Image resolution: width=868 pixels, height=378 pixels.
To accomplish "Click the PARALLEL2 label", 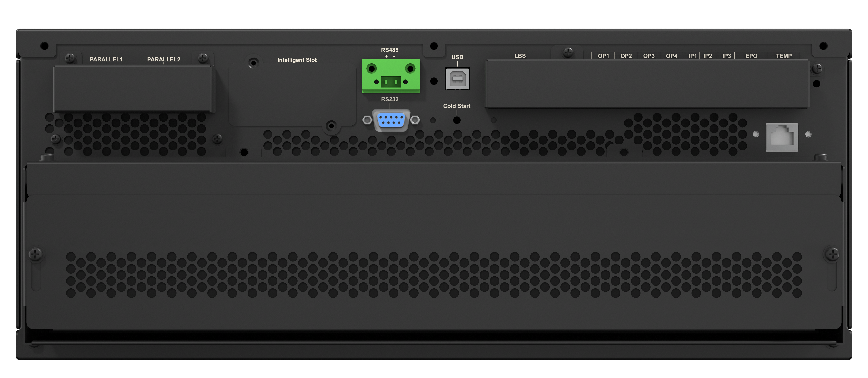I will click(164, 59).
